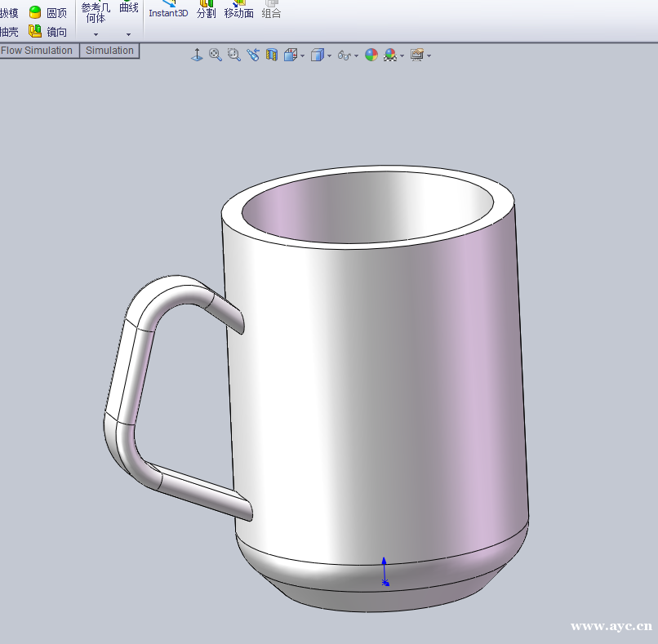Open the Reference Geometry (参考几何体) dropdown arrow
Image resolution: width=658 pixels, height=644 pixels.
96,34
